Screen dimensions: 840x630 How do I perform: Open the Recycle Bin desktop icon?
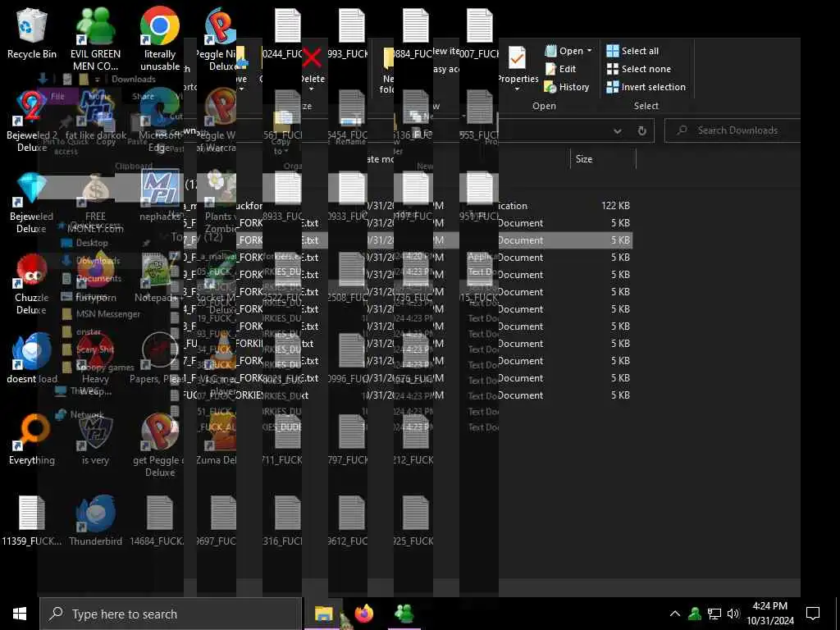tap(32, 32)
